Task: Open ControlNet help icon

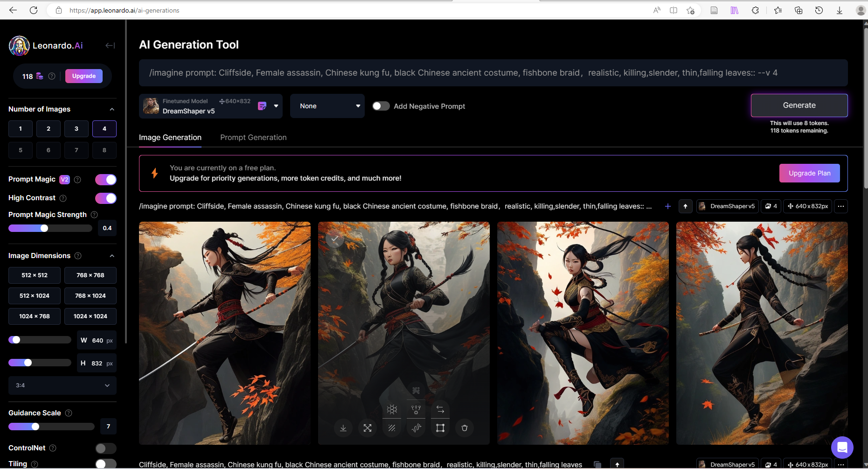Action: pos(53,448)
